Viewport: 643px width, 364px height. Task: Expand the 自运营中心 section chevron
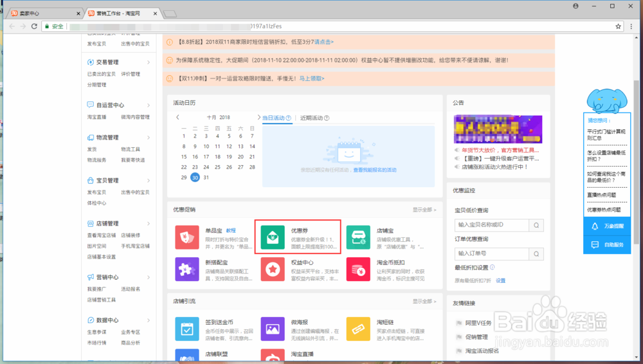149,105
